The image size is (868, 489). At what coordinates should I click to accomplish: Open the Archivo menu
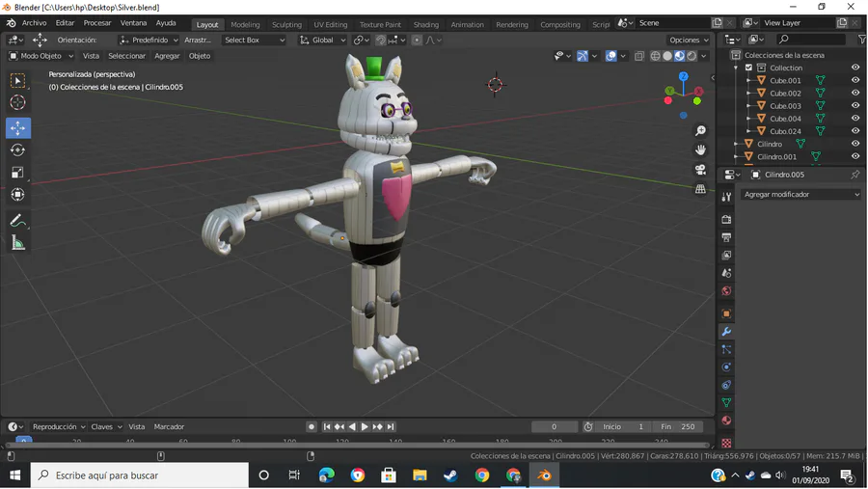35,23
